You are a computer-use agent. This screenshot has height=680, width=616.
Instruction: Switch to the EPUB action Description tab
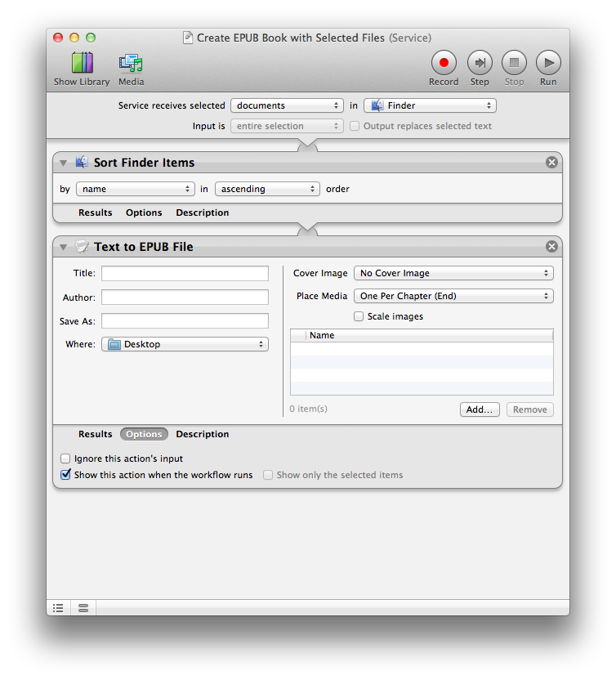coord(202,435)
